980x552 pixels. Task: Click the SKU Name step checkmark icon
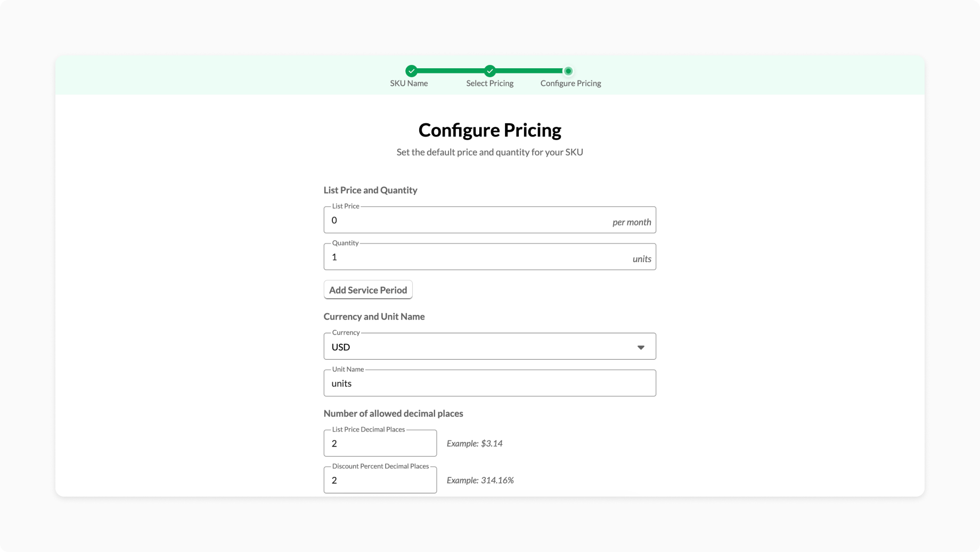[x=411, y=71]
